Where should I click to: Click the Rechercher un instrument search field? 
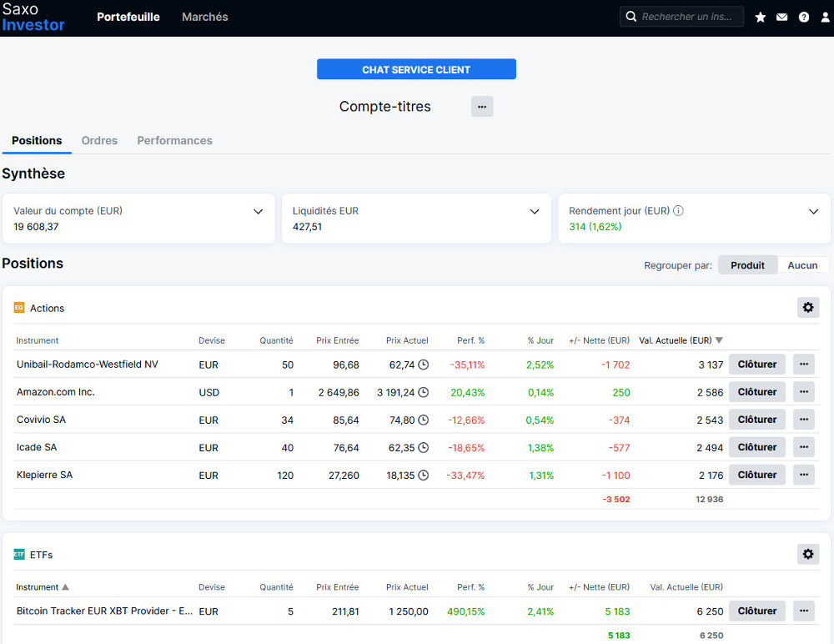681,17
